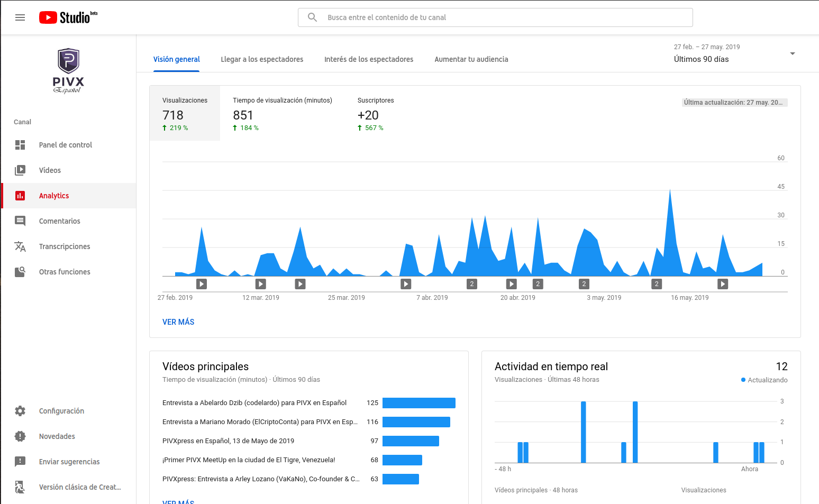Open PIVXpress en Español 13 de Mayo video

point(228,441)
